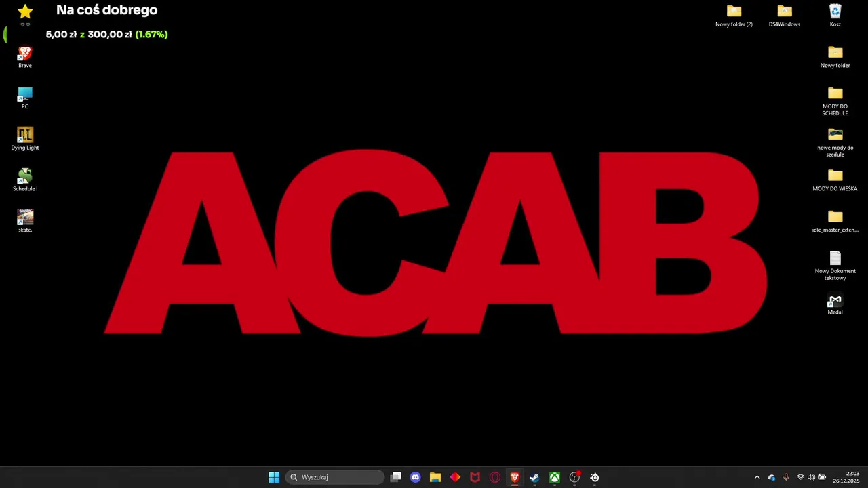Click the battery status tray icon
The width and height of the screenshot is (868, 488).
pyautogui.click(x=823, y=477)
